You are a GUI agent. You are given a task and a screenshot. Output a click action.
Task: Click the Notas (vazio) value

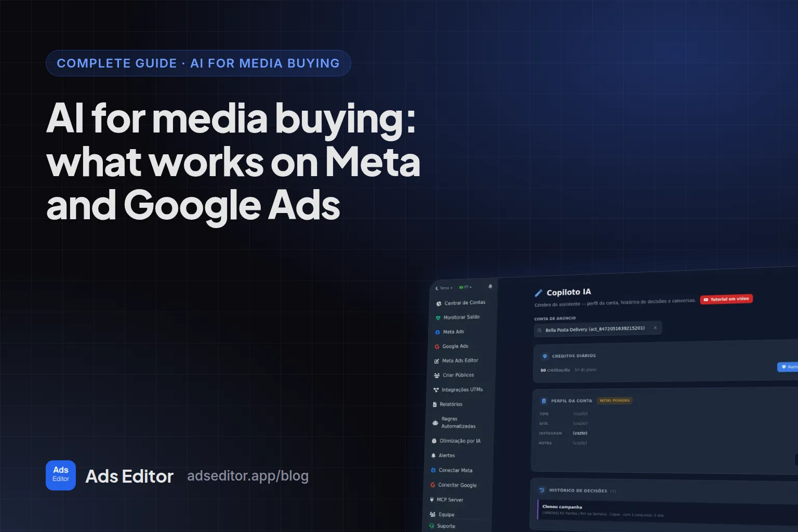[x=580, y=443]
